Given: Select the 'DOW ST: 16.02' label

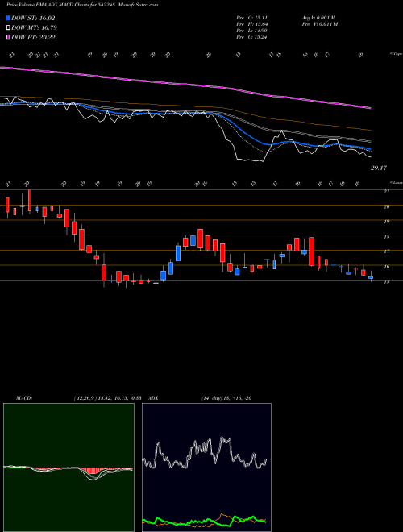Looking at the screenshot, I should (33, 18).
